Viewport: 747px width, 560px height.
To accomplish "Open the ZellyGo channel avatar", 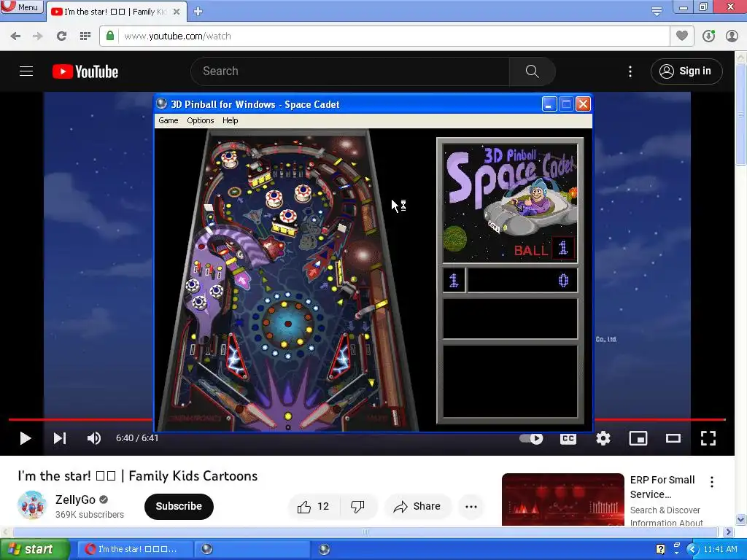I will pyautogui.click(x=32, y=505).
